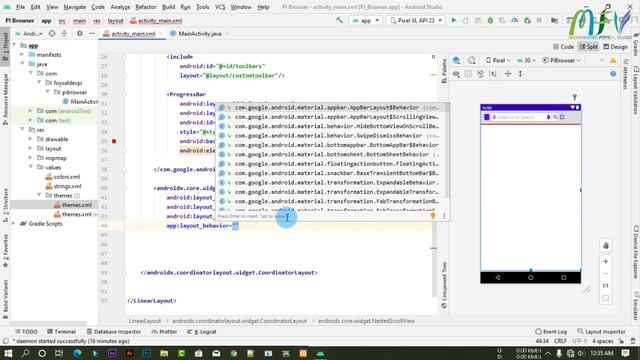Open the Terminal tool window
This screenshot has width=640, height=360.
(62, 332)
